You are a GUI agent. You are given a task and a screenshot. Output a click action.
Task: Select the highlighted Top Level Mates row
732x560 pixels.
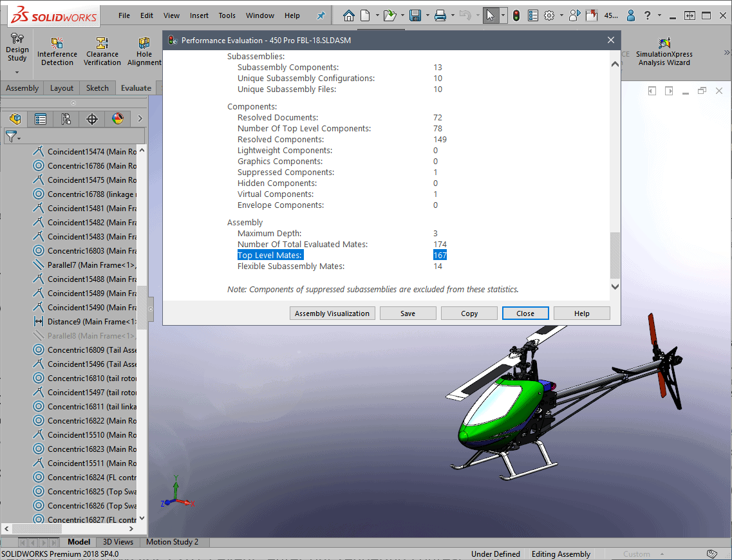pyautogui.click(x=343, y=256)
